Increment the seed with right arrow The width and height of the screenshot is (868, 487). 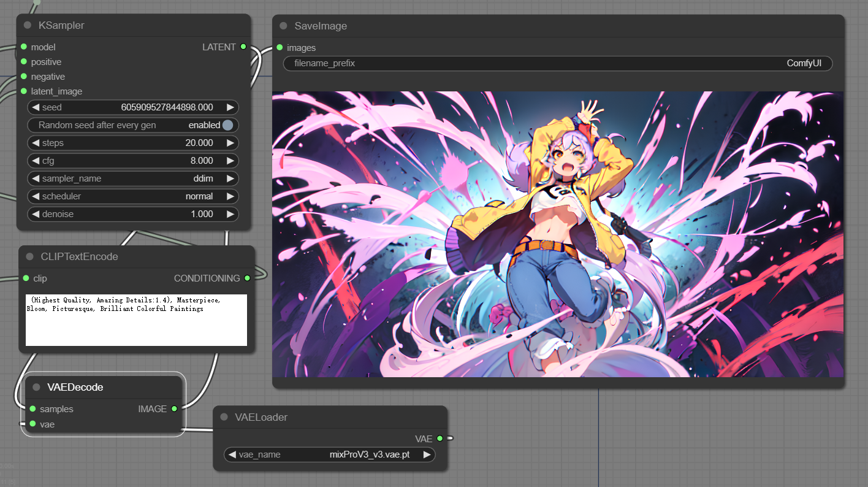230,107
